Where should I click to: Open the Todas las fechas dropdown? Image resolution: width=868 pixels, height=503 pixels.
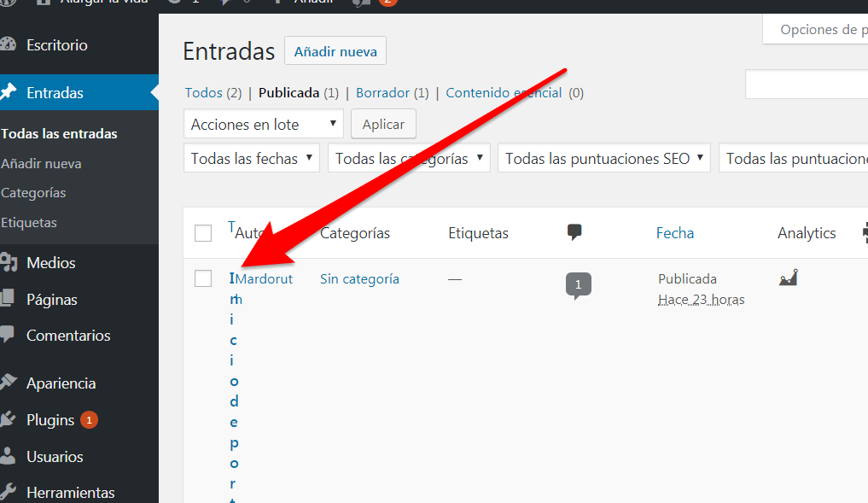click(x=251, y=158)
